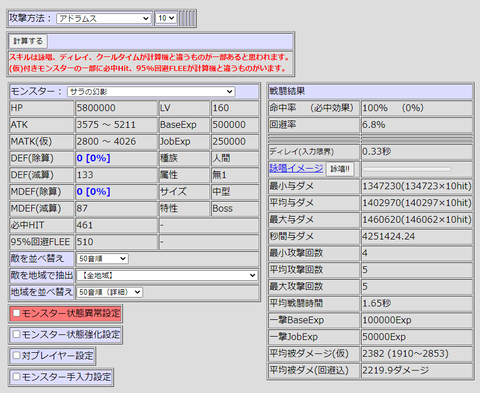Click the 秒間与ダメ value 4251424.24
The image size is (480, 393).
coord(389,236)
